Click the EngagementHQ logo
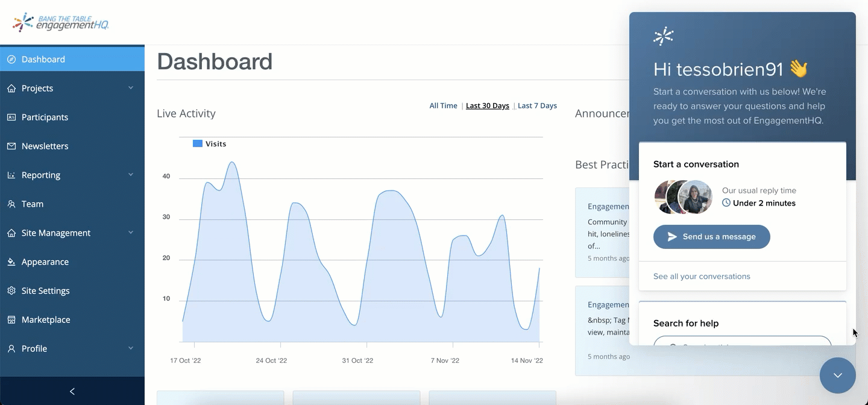 [x=61, y=22]
